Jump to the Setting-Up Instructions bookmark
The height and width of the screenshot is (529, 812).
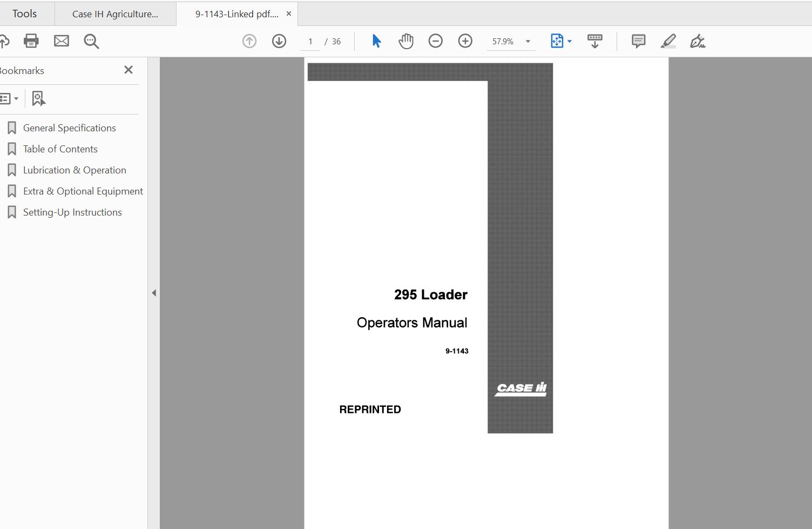[72, 212]
